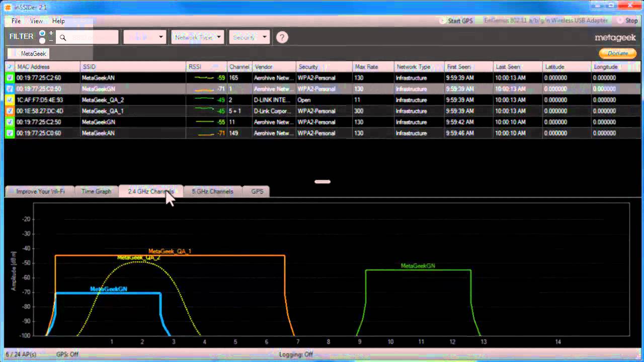
Task: Click MetaGeek_QA_1 label on the channel graph
Action: [170, 251]
